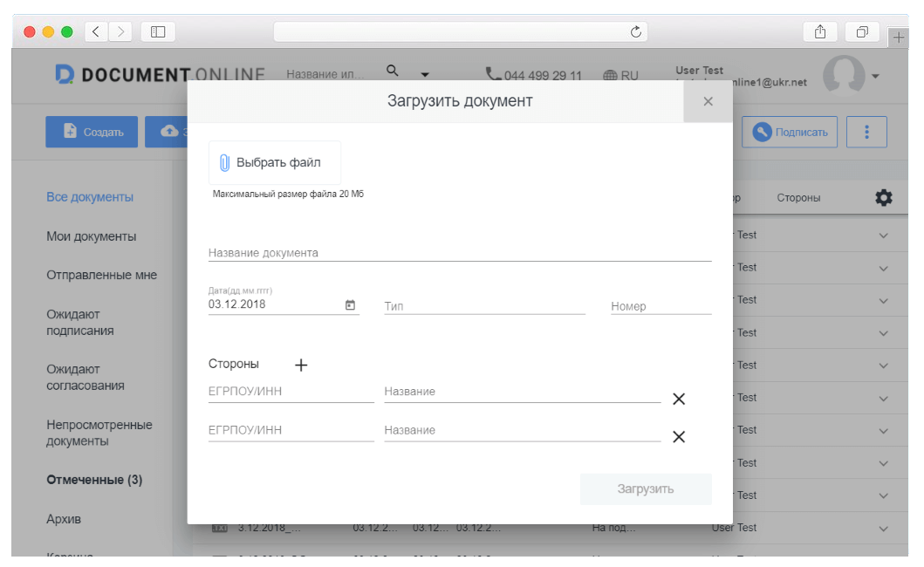The height and width of the screenshot is (567, 924).
Task: Click the paperclip Выбрать файл icon
Action: pos(224,163)
